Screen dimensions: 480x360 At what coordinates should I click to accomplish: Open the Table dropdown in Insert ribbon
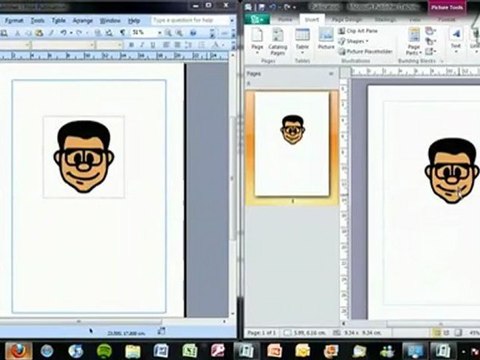point(302,41)
